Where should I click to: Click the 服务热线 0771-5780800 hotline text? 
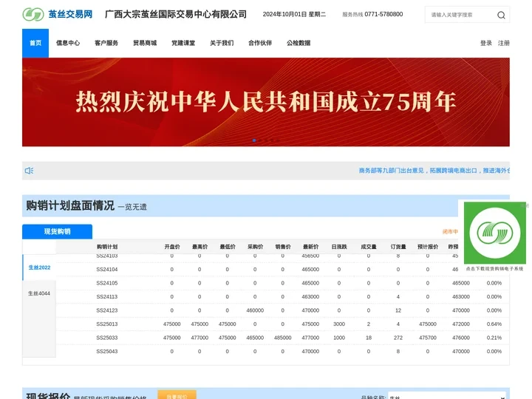click(372, 14)
